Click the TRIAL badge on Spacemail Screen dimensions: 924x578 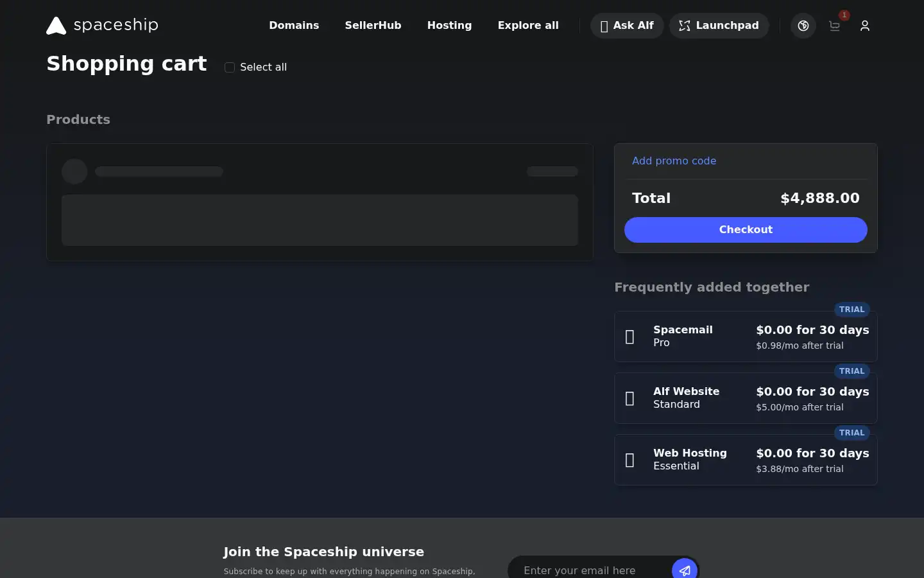click(x=851, y=310)
